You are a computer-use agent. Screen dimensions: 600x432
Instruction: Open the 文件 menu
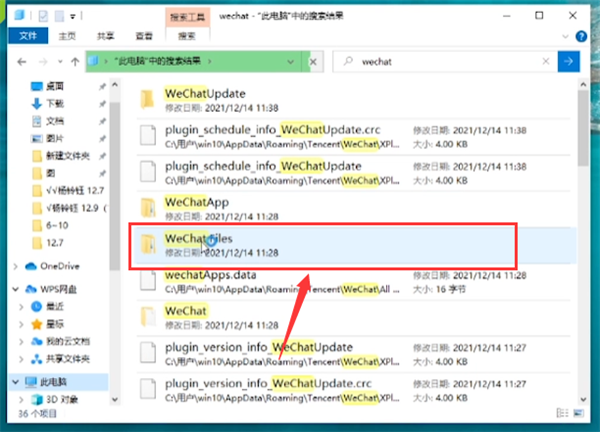28,36
